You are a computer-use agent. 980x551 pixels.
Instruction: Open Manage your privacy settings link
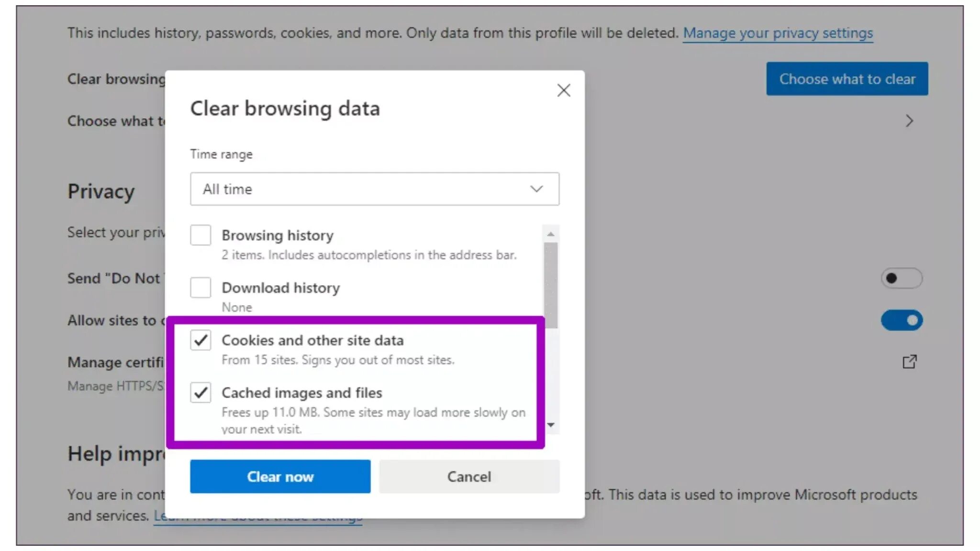click(778, 33)
